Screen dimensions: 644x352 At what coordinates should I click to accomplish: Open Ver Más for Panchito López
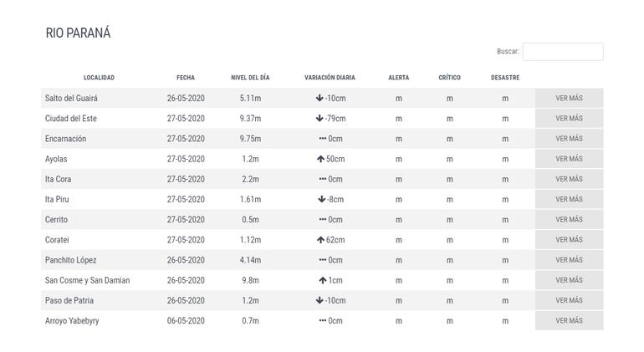pos(569,260)
